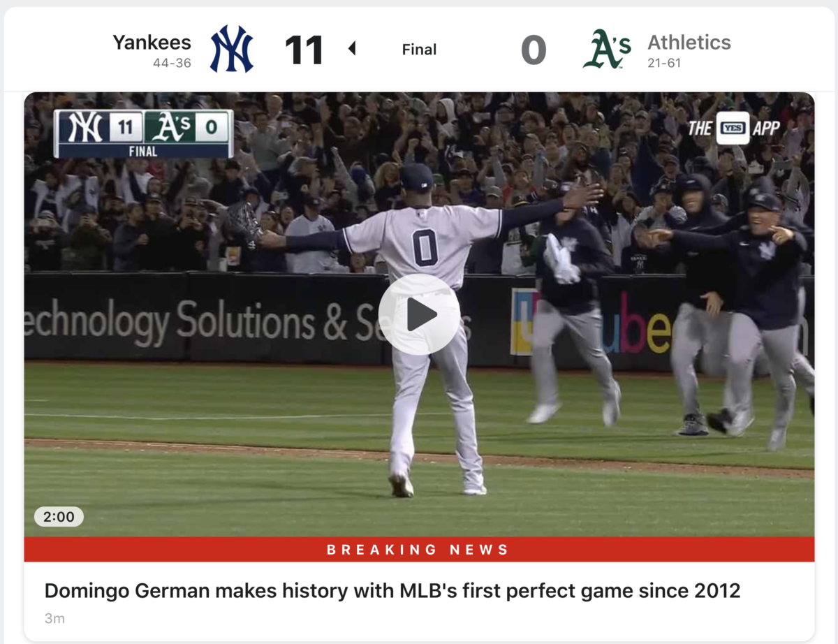This screenshot has width=838, height=644.
Task: Select the winner arrow next to score 11
Action: [x=352, y=49]
